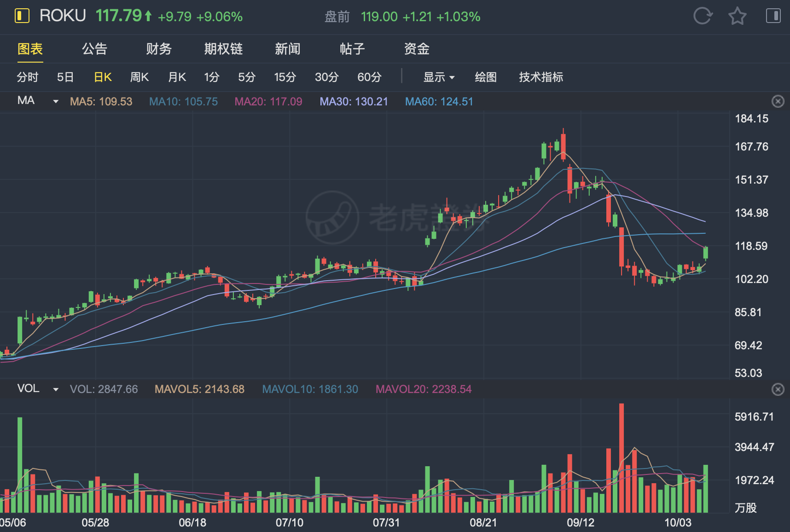This screenshot has height=532, width=790.
Task: Close the MA indicator panel
Action: tap(778, 101)
